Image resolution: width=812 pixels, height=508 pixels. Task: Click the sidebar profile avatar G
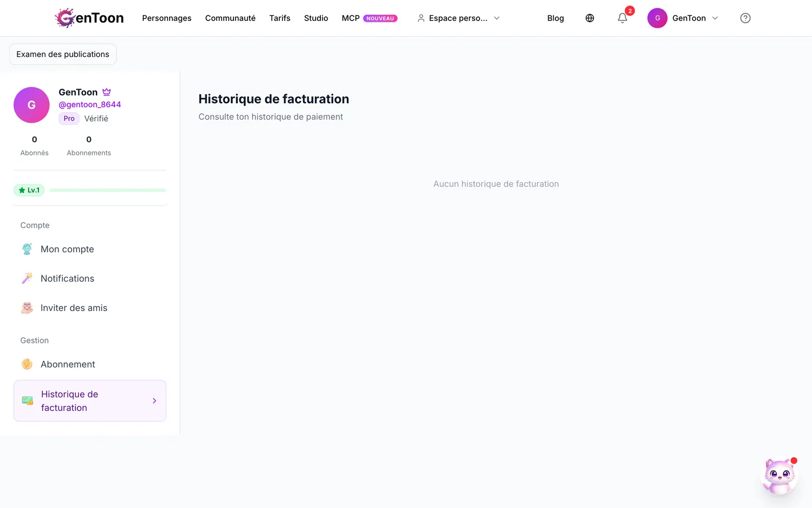tap(32, 105)
